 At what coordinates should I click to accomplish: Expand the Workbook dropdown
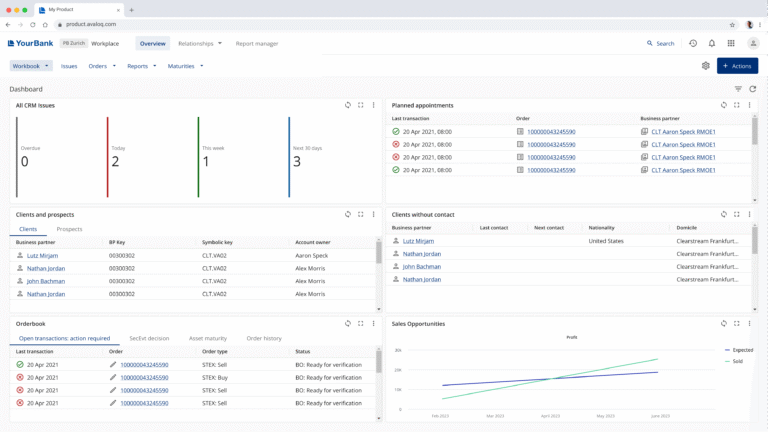(x=31, y=66)
